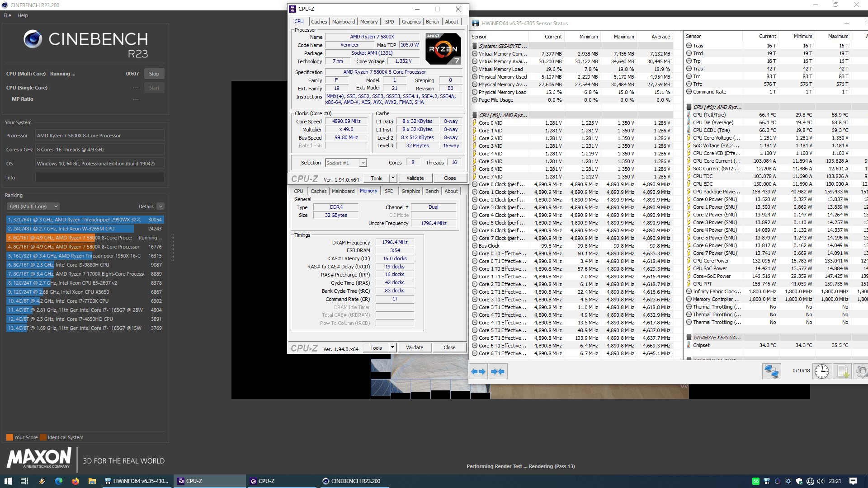868x488 pixels.
Task: Stop the Cinebench multi core test
Action: click(154, 74)
